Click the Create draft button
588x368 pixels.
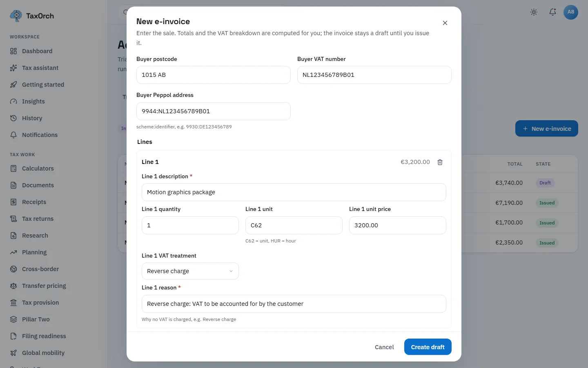click(x=428, y=347)
